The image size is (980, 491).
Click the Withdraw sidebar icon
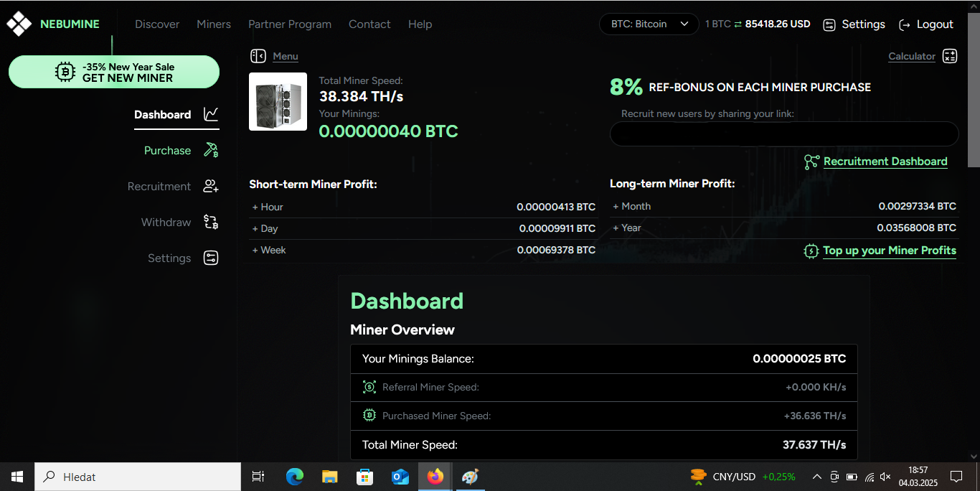tap(211, 223)
